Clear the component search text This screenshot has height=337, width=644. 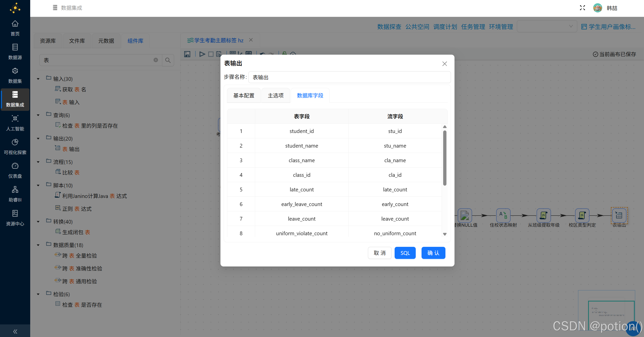(156, 60)
